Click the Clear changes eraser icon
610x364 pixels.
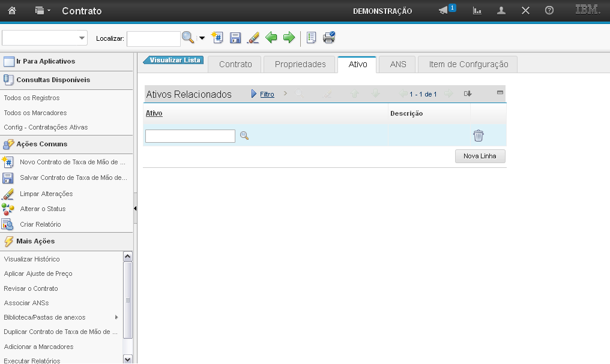pyautogui.click(x=253, y=38)
